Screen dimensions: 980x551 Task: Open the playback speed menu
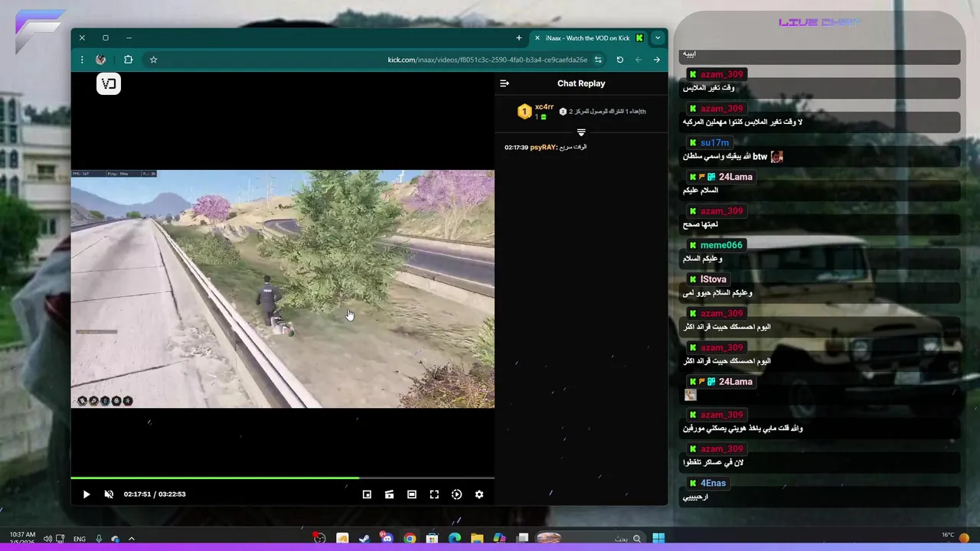[456, 494]
